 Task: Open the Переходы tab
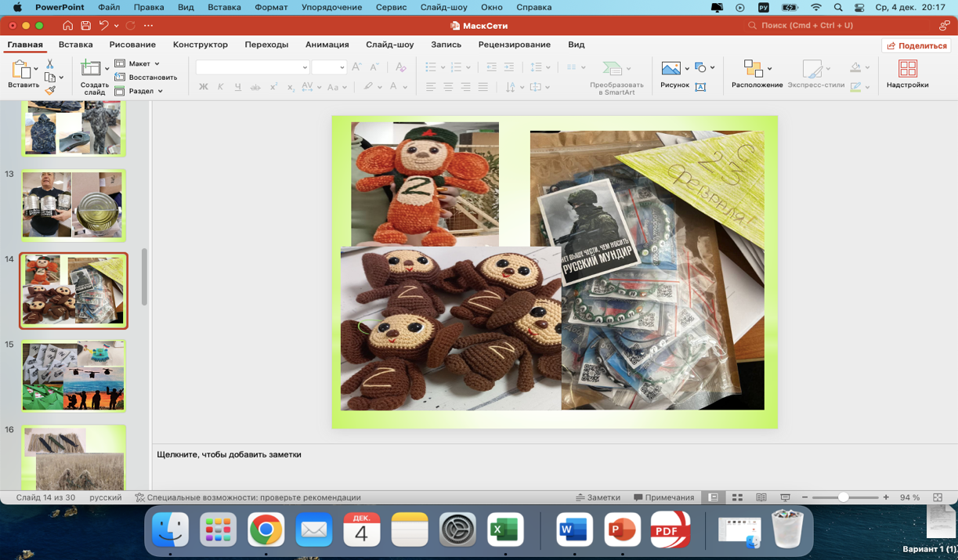(266, 45)
